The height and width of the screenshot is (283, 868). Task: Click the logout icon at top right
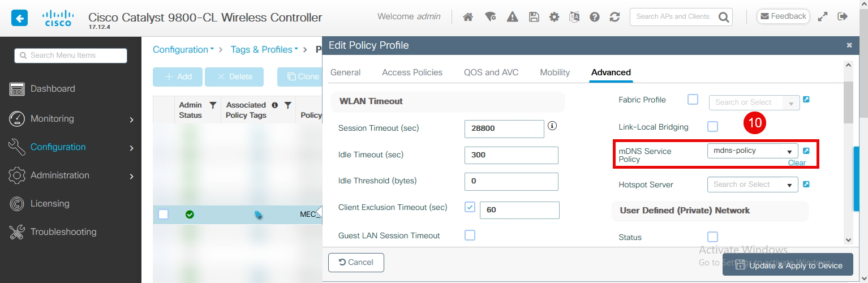(x=843, y=16)
